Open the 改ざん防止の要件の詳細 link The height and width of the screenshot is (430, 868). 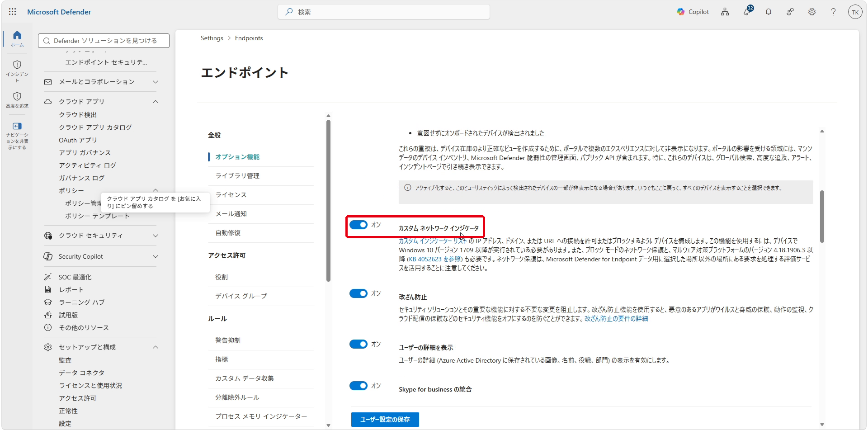pos(616,319)
